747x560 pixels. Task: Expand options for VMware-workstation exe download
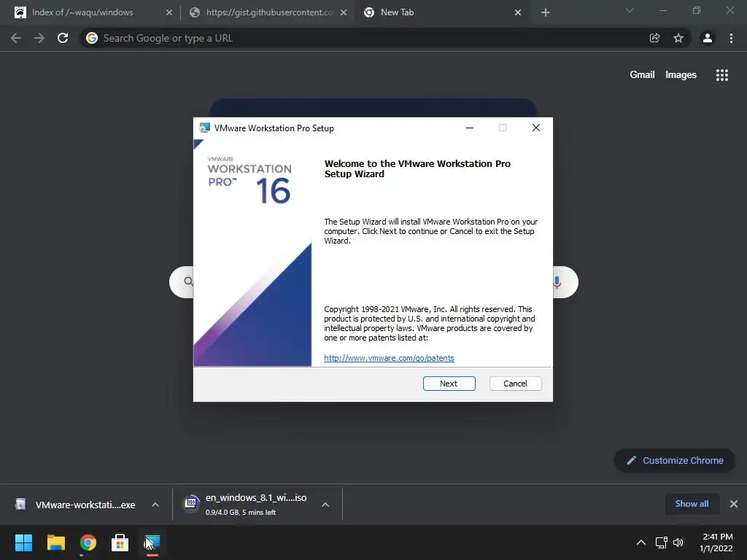[155, 505]
